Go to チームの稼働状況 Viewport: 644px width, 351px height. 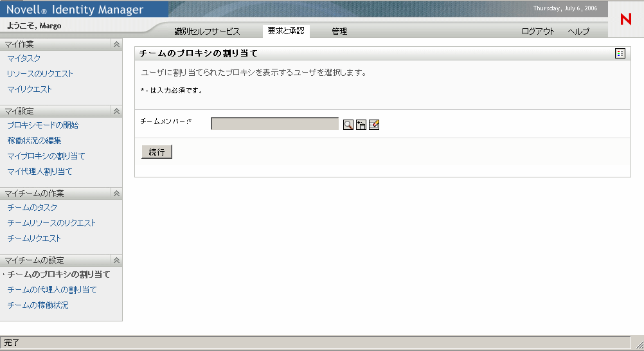pyautogui.click(x=38, y=305)
